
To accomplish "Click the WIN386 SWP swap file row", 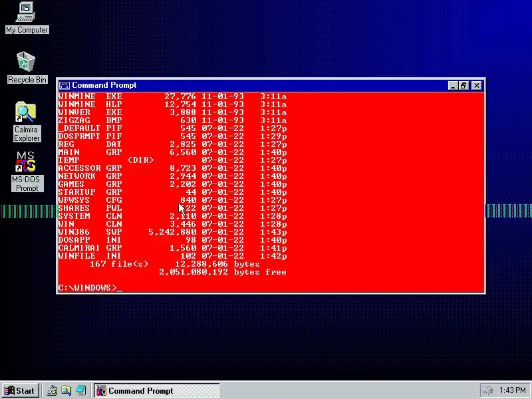I will (x=172, y=232).
